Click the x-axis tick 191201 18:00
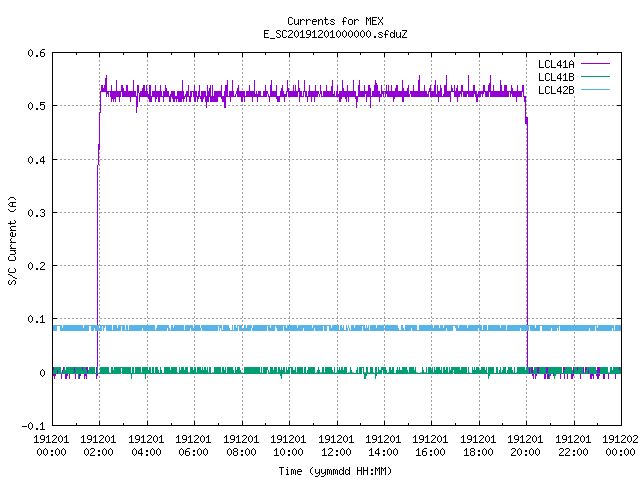Image resolution: width=640 pixels, height=480 pixels. [x=478, y=446]
